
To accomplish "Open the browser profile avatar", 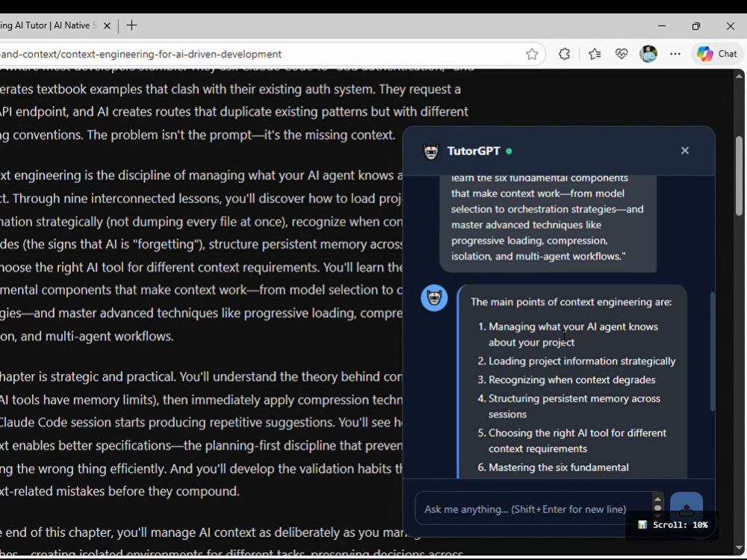I will click(x=648, y=54).
